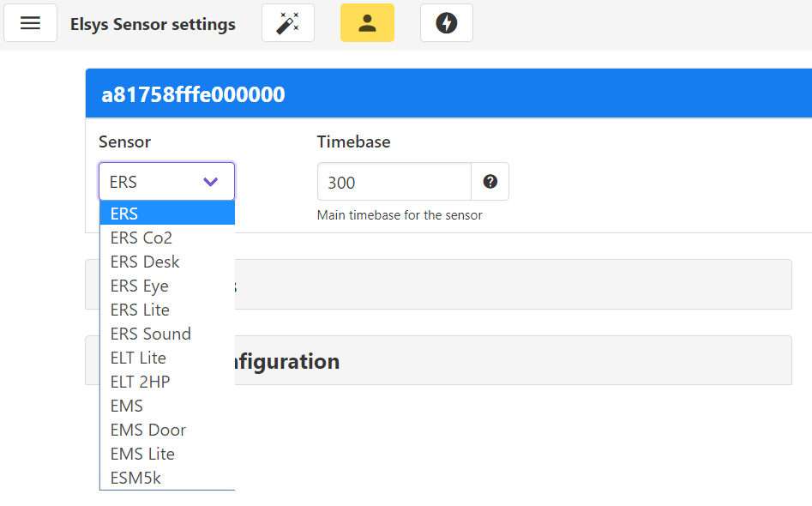Click the yellow user profile button
812x506 pixels.
pos(367,23)
